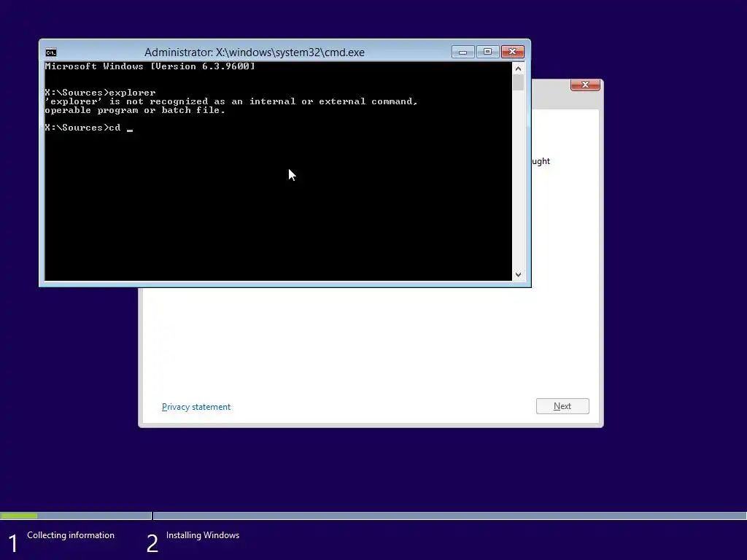Click the command prompt scroll down arrow
The height and width of the screenshot is (560, 747).
pyautogui.click(x=519, y=275)
